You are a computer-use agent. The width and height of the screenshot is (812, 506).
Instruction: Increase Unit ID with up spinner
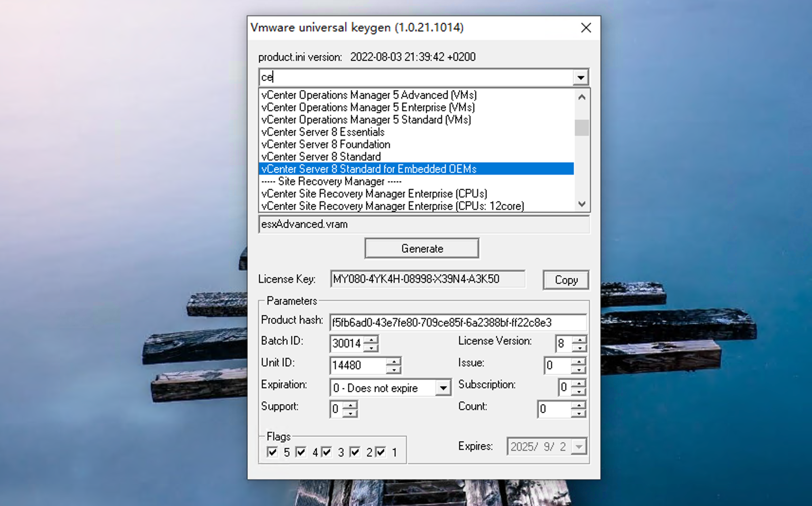pyautogui.click(x=394, y=361)
